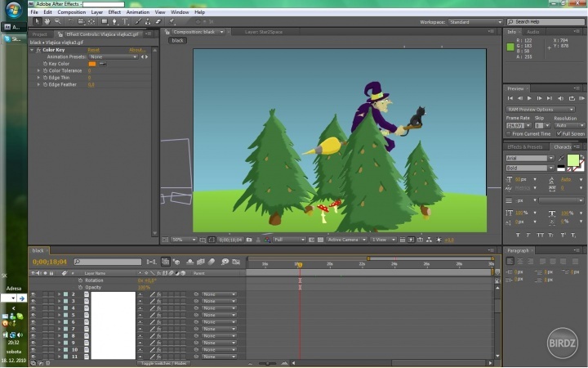
Task: Open the Window menu
Action: (180, 12)
